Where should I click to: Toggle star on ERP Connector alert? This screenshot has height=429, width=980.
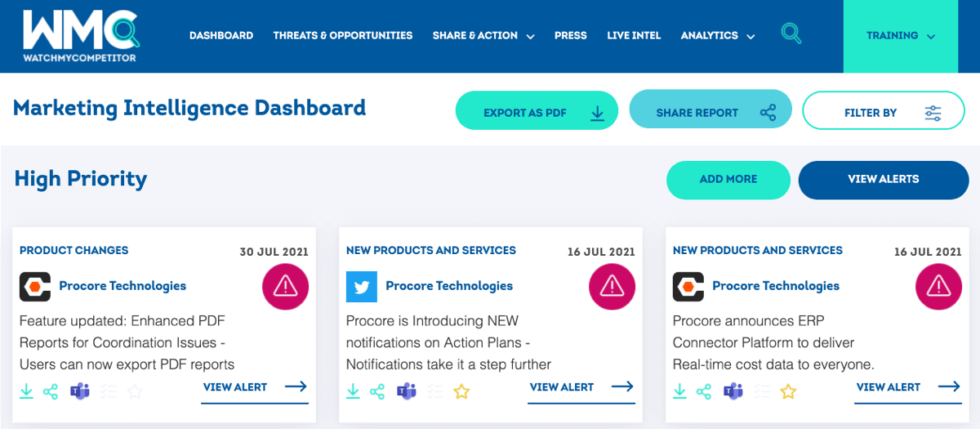[x=788, y=391]
